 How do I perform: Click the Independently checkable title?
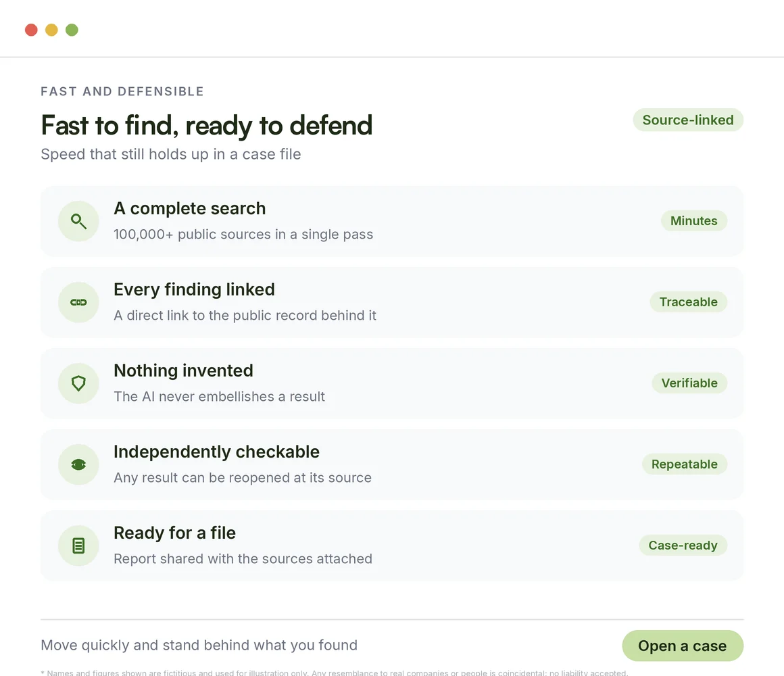[216, 452]
